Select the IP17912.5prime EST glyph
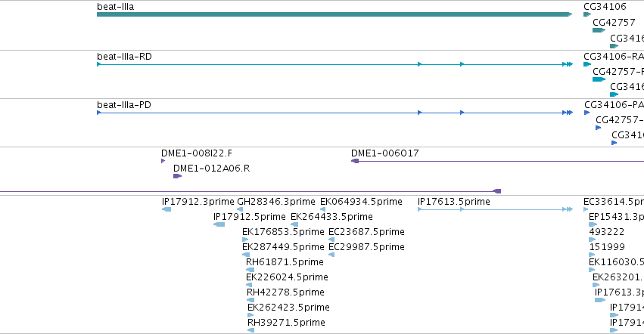Screen dimensions: 644x334 pos(219,224)
